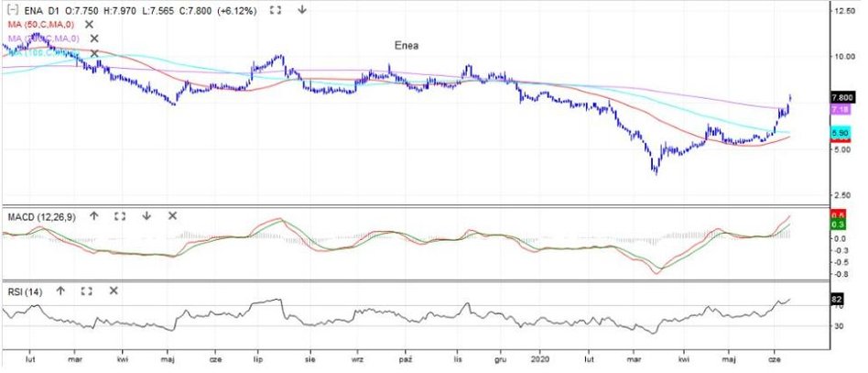This screenshot has width=868, height=373.
Task: Remove the cyan MA 100 indicator
Action: pyautogui.click(x=93, y=53)
